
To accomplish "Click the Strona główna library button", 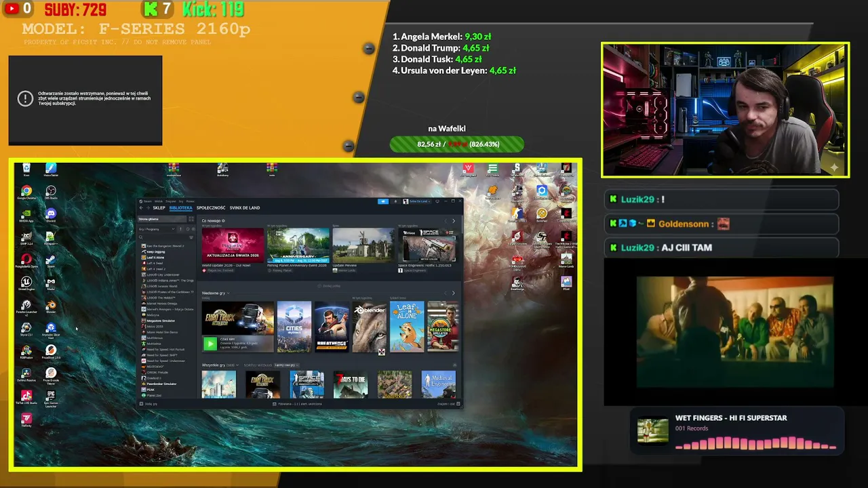I will coord(162,219).
